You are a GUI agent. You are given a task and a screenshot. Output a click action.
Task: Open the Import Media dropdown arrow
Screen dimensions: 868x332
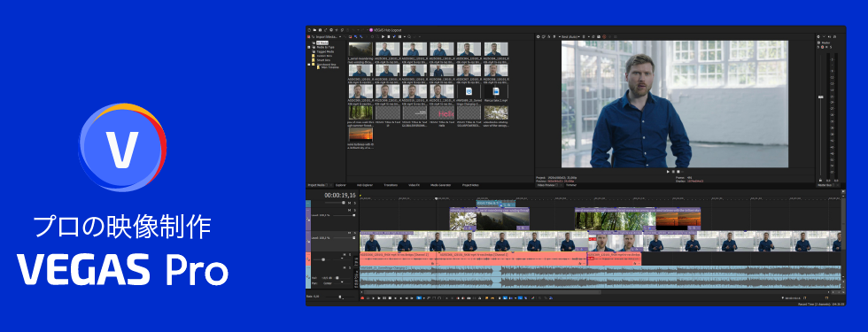point(340,37)
